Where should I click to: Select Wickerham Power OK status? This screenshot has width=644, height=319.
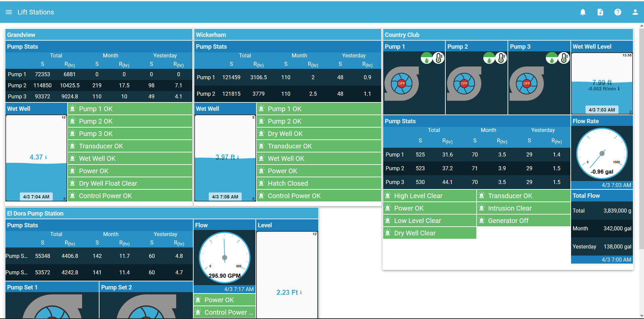pyautogui.click(x=319, y=171)
